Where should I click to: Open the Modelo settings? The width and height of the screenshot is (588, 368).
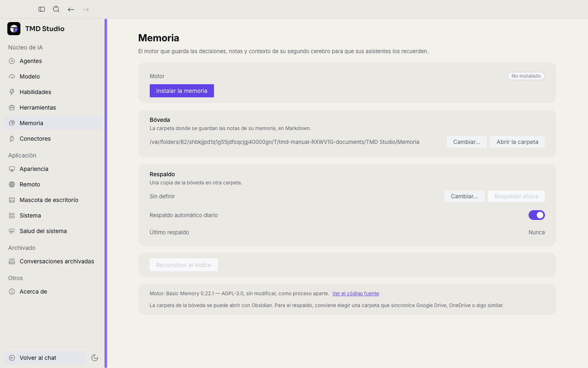(x=53, y=76)
